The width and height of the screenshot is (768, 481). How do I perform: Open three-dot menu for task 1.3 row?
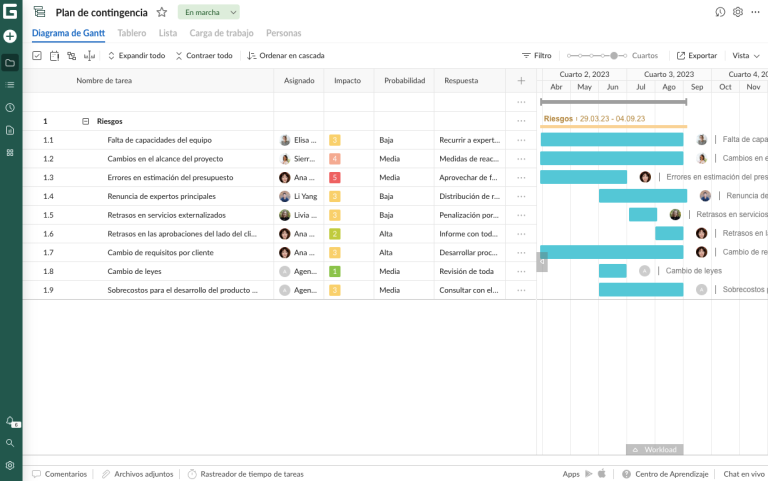520,177
